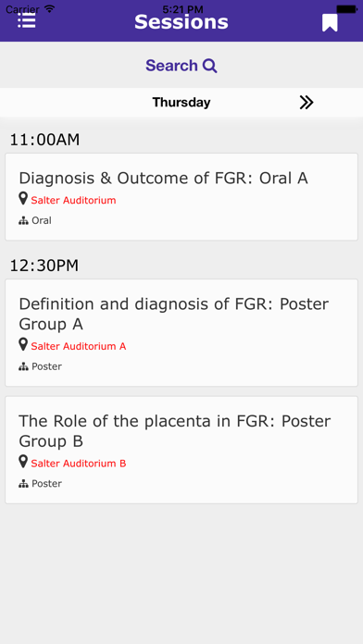Open The Role of the placenta session
Viewport: 363px width, 644px height.
pos(181,450)
